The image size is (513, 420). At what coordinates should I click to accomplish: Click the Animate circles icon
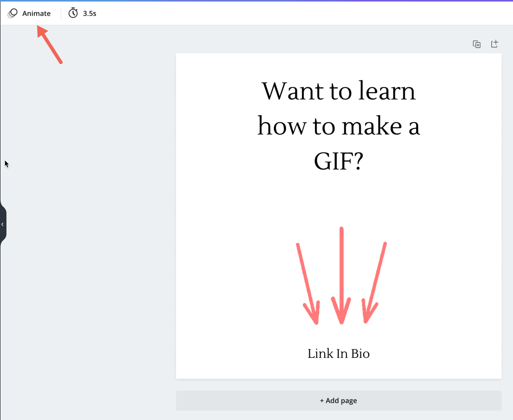(13, 13)
